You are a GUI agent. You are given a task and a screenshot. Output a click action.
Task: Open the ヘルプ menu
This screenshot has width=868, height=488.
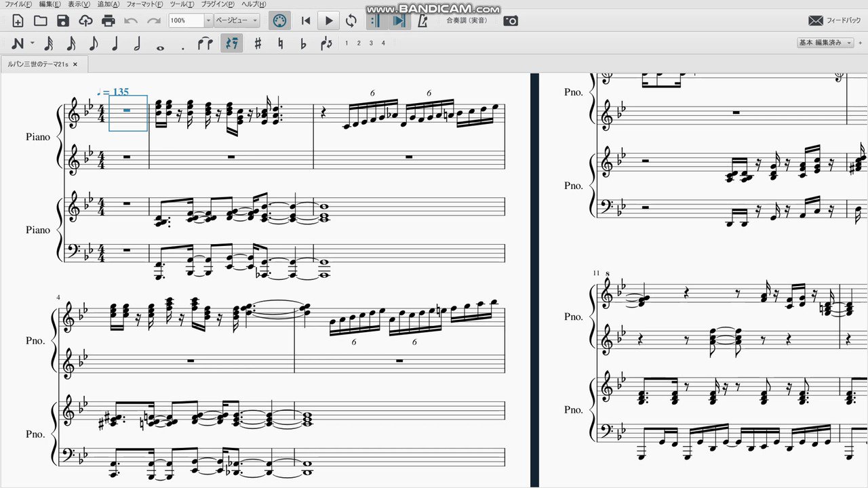coord(254,4)
